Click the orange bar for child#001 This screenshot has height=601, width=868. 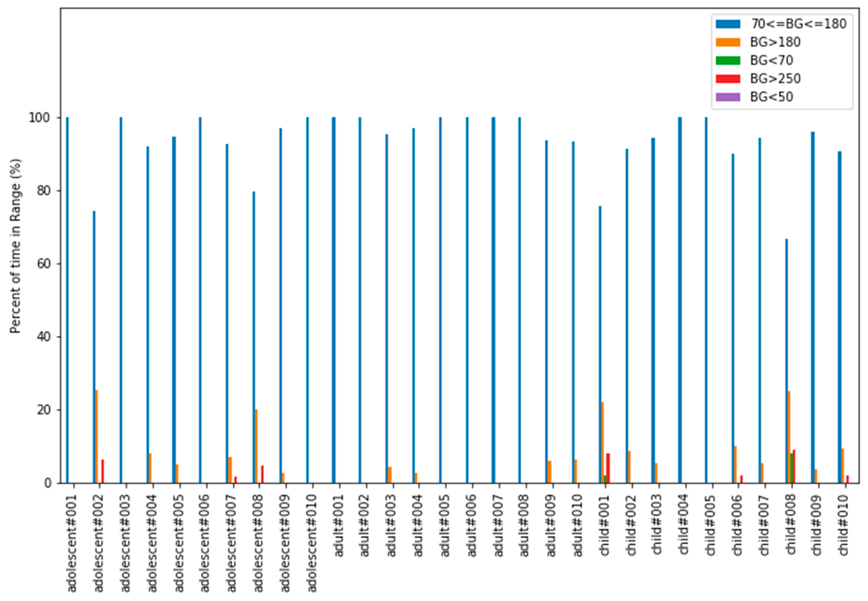point(603,442)
